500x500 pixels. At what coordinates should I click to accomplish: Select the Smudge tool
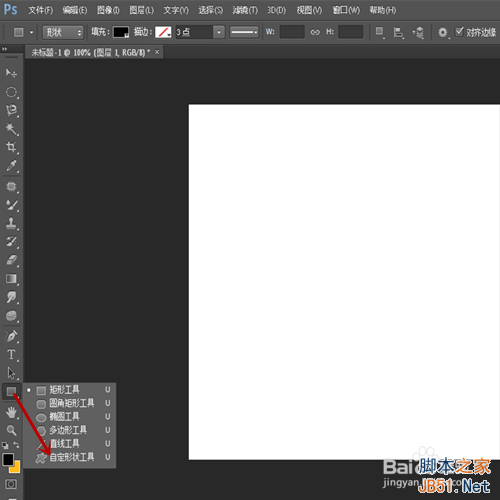click(x=11, y=297)
